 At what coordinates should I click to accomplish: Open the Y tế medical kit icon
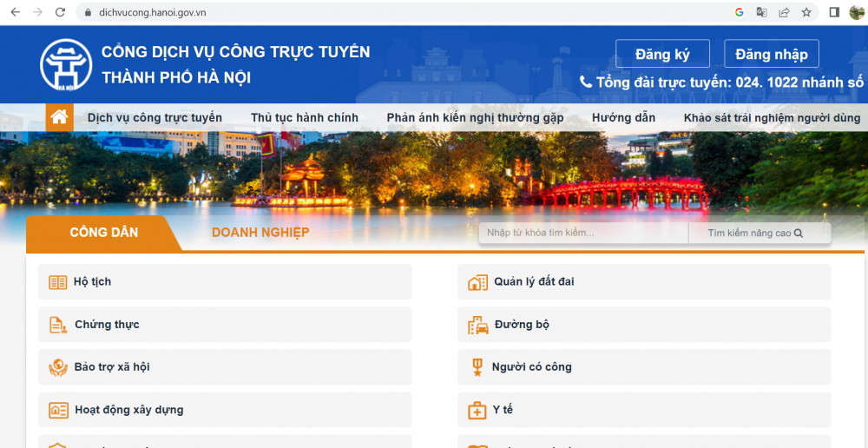tap(477, 410)
